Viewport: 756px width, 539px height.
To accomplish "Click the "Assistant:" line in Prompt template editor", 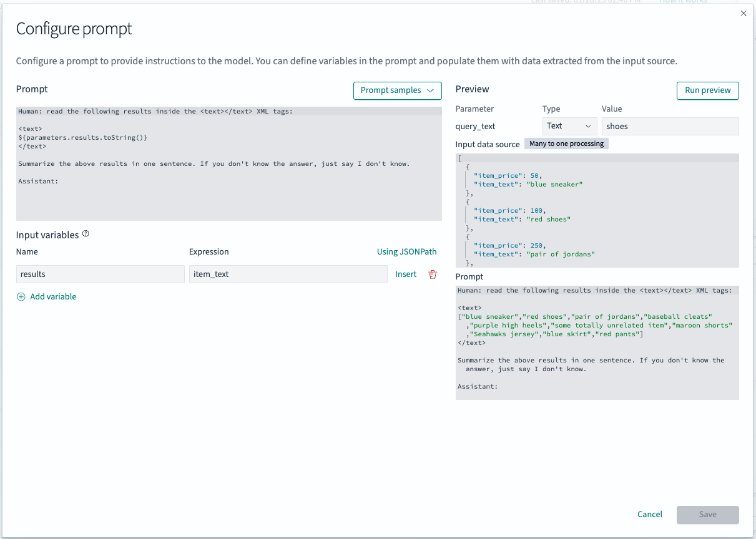I will click(38, 182).
